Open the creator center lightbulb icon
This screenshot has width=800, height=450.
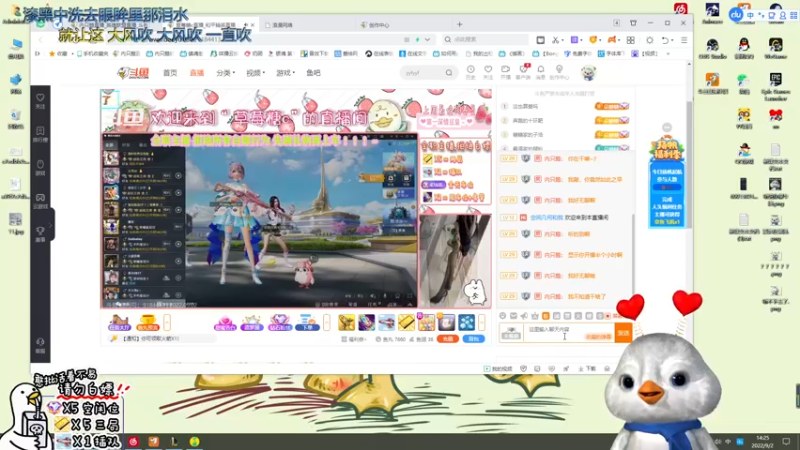pyautogui.click(x=559, y=71)
